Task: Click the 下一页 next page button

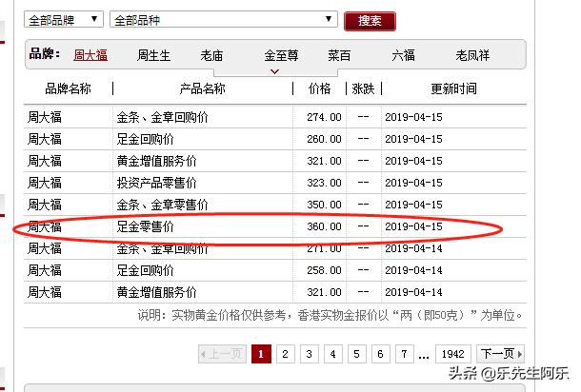Action: [501, 354]
